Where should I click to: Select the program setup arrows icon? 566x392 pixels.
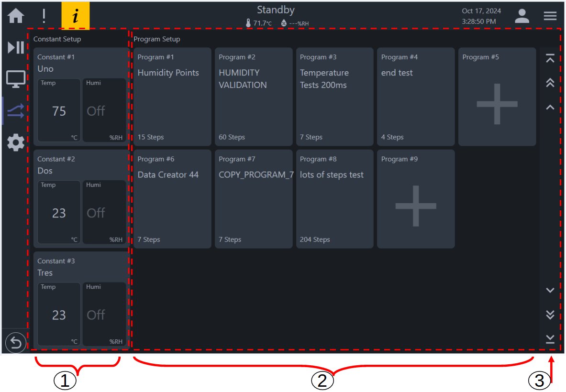pos(16,111)
